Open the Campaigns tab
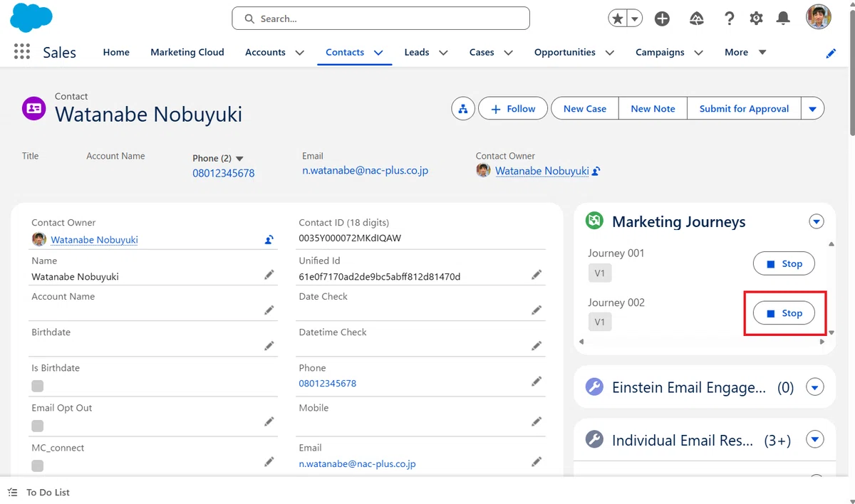 coord(660,52)
